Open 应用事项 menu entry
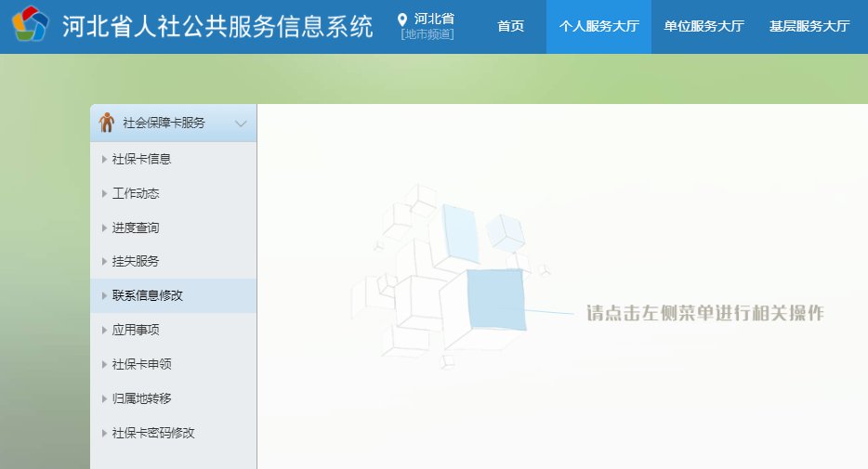Image resolution: width=868 pixels, height=469 pixels. pos(173,331)
